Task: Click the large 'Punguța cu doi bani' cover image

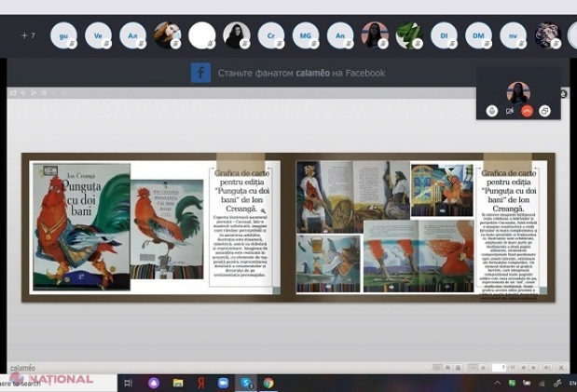Action: 82,227
